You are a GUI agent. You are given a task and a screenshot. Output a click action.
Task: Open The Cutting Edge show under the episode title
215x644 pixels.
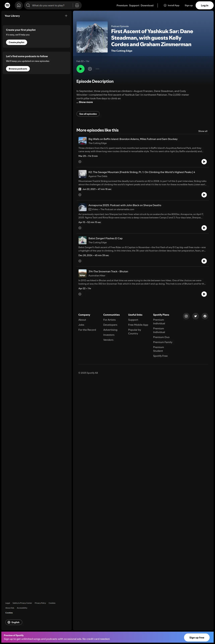tap(122, 51)
